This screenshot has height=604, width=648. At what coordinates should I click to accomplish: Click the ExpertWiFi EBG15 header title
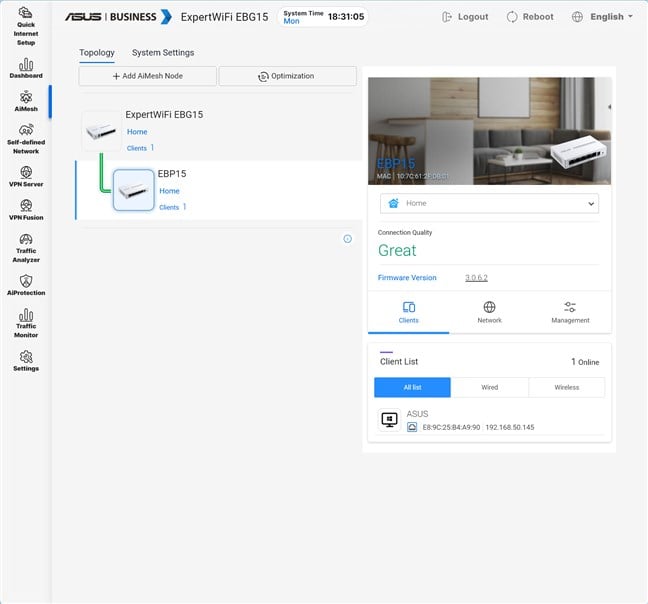tap(224, 17)
